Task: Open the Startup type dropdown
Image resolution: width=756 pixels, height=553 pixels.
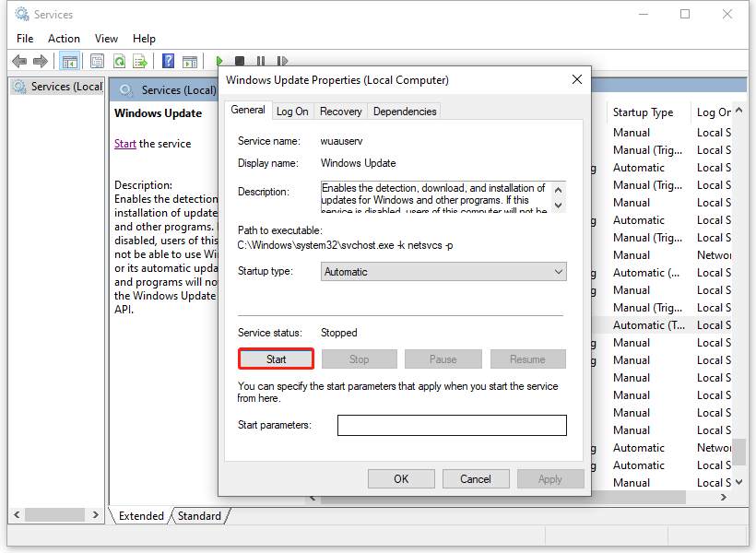Action: point(443,272)
